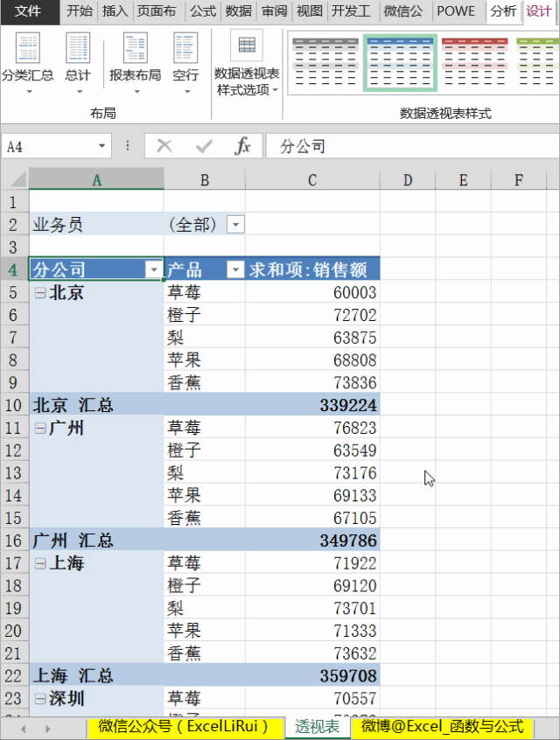
Task: Switch to the 视图 ribbon tab
Action: click(310, 11)
